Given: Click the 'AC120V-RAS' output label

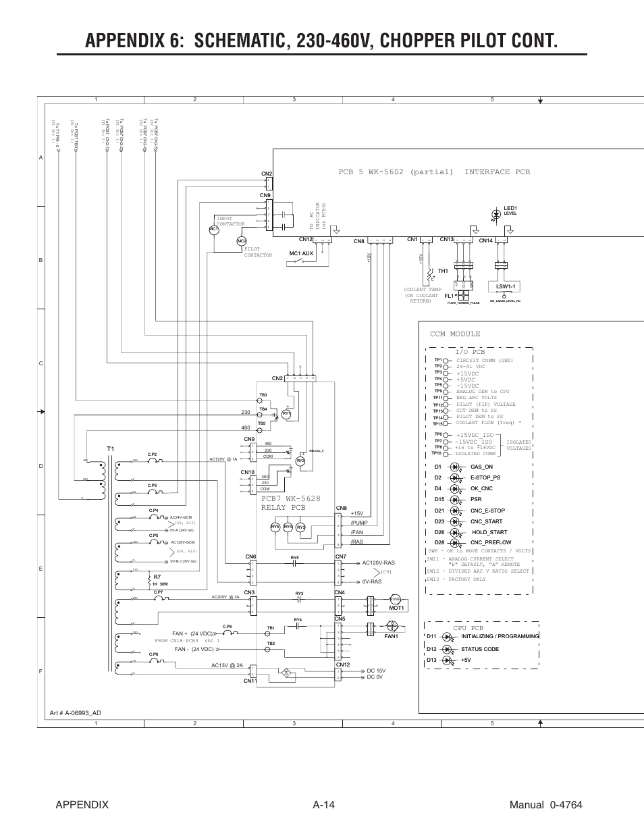Looking at the screenshot, I should tap(378, 563).
